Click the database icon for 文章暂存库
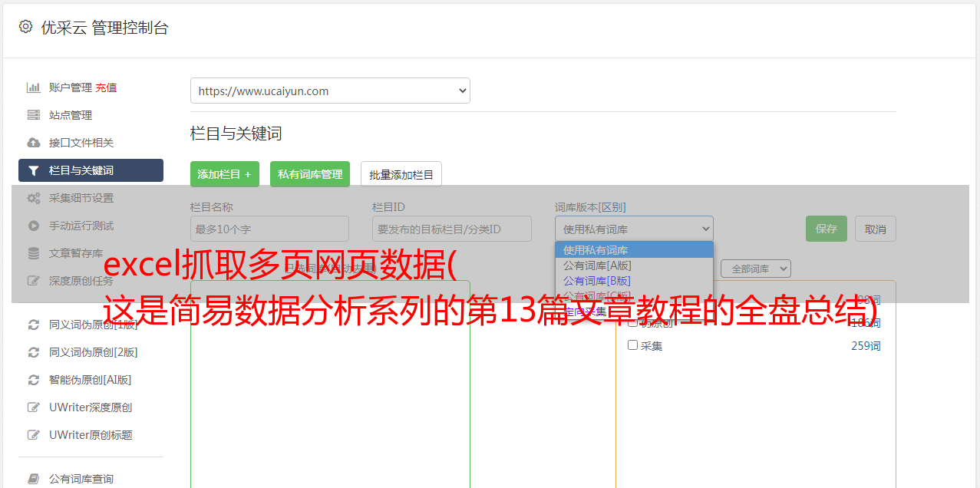 34,253
